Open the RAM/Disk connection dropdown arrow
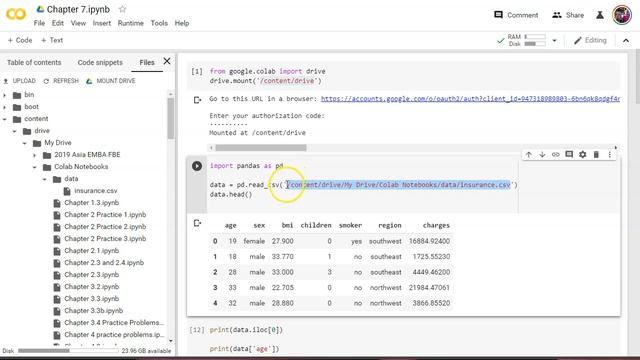This screenshot has width=640, height=360. (x=554, y=40)
